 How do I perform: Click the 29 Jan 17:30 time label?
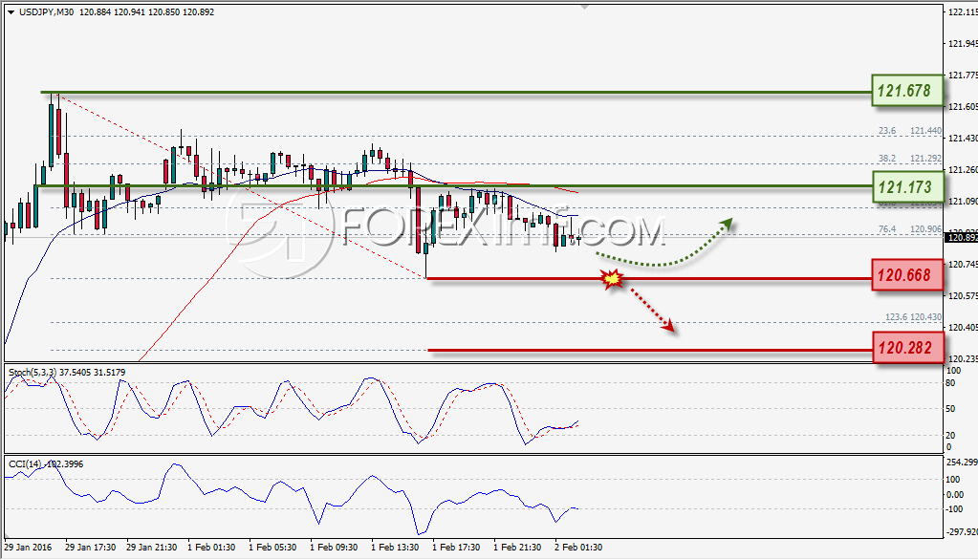(91, 547)
